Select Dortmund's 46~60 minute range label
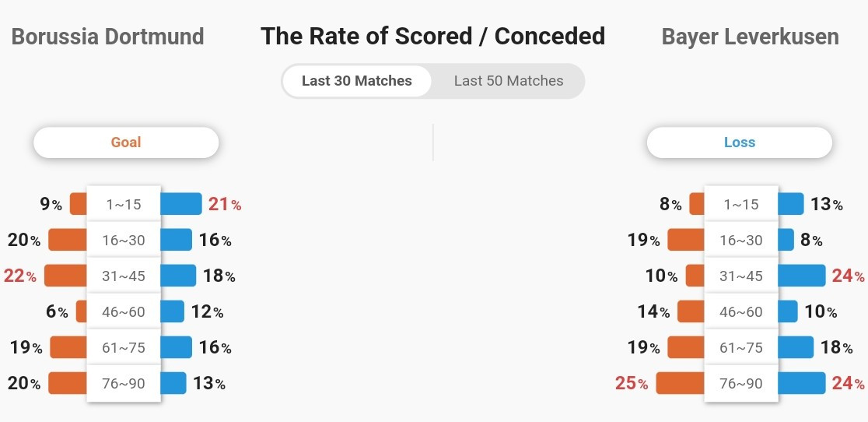Viewport: 868px width, 422px height. [x=124, y=311]
